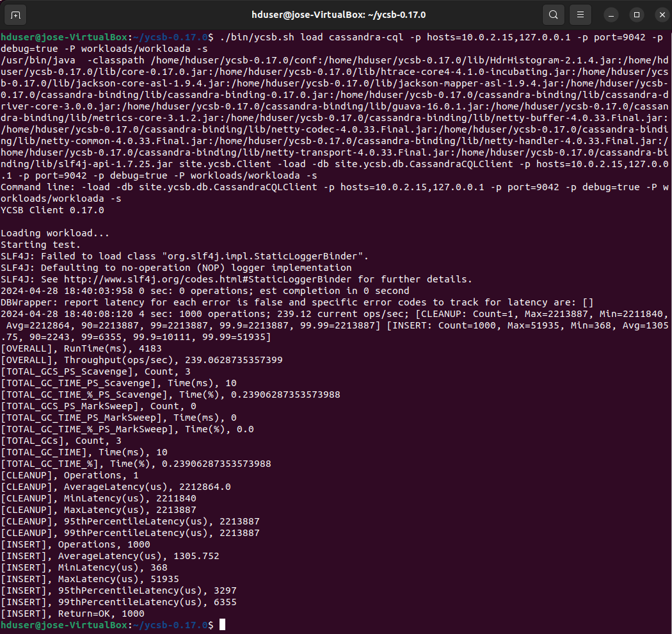Click '[CLEANUP], AverageLatency(us), 2212864.0' line
Image resolution: width=672 pixels, height=634 pixels.
pos(116,487)
